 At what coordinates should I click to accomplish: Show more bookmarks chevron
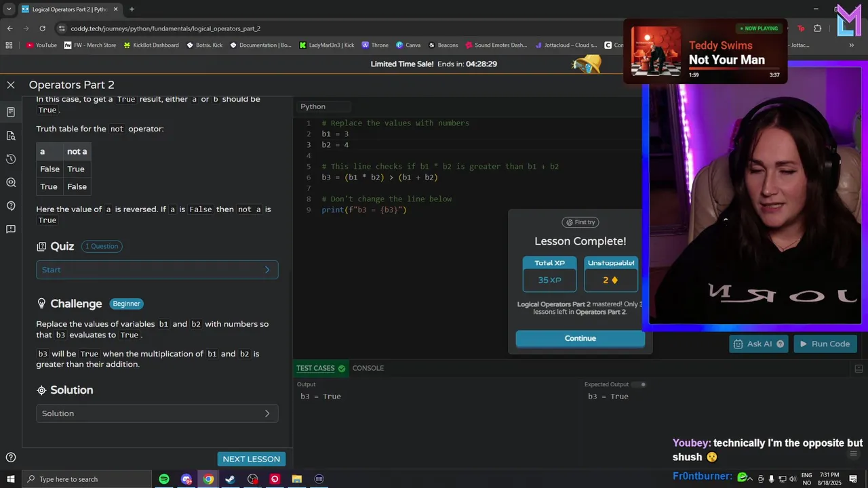[851, 45]
